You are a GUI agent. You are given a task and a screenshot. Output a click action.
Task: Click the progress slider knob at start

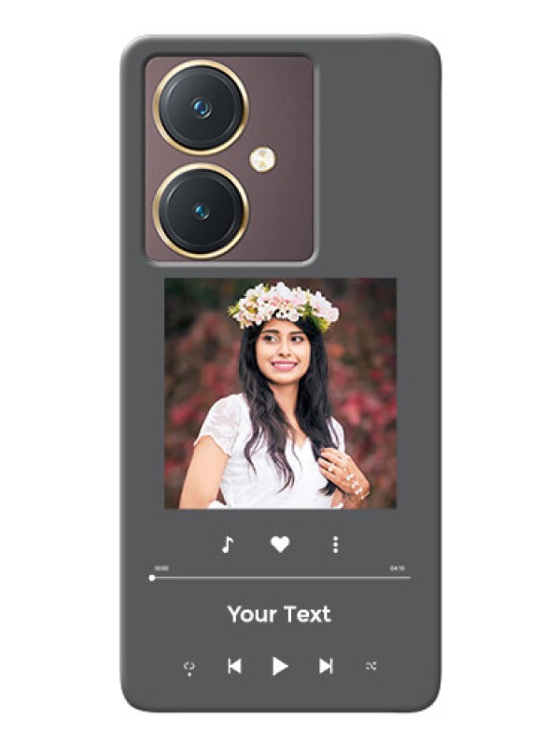152,578
